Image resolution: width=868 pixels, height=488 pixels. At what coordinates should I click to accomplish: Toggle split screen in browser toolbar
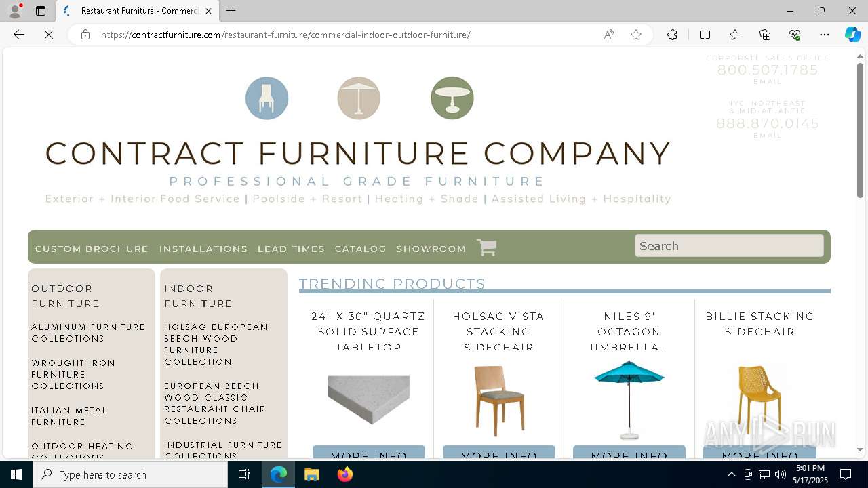tap(705, 35)
